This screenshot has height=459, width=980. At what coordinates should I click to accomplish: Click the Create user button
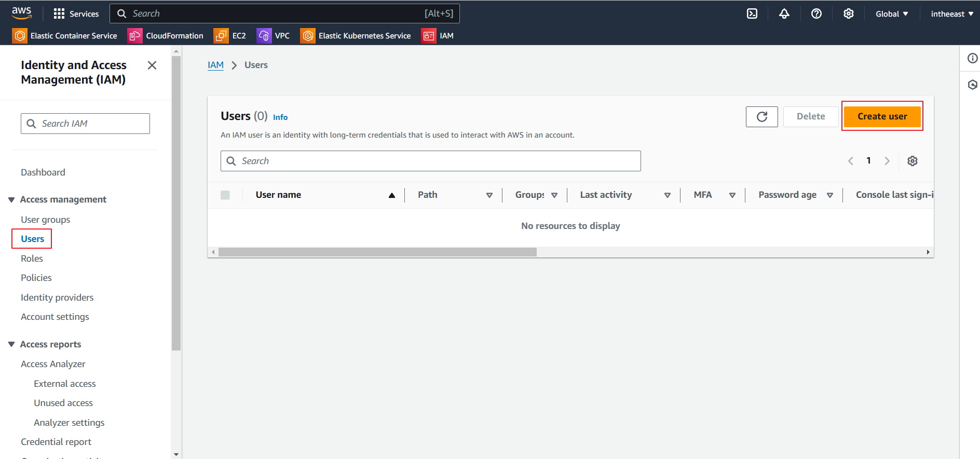point(882,116)
